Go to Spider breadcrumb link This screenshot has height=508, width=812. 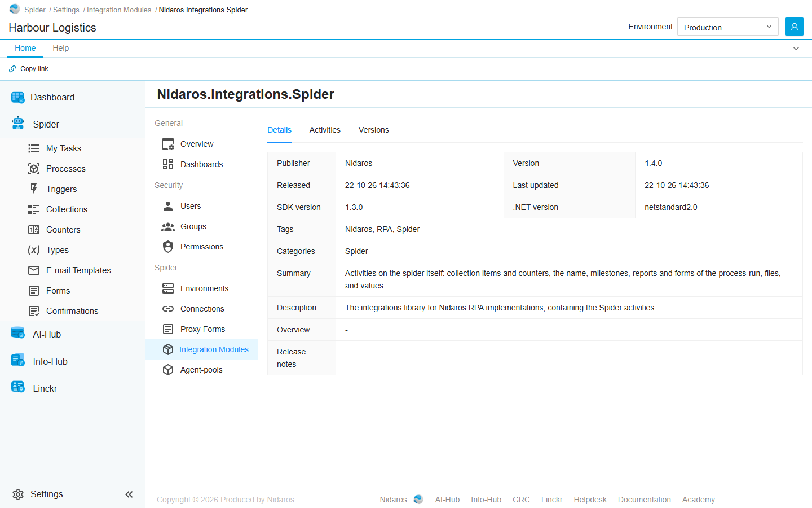pos(35,10)
